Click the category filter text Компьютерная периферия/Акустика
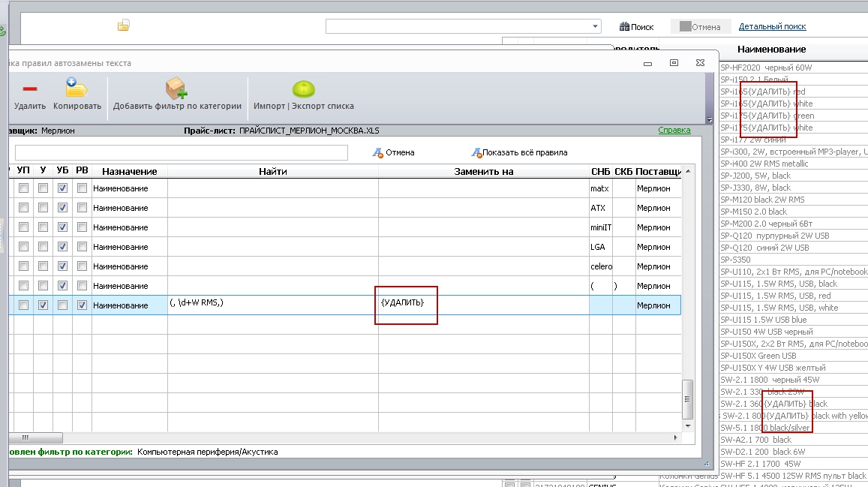Viewport: 868px width, 487px height. [208, 452]
